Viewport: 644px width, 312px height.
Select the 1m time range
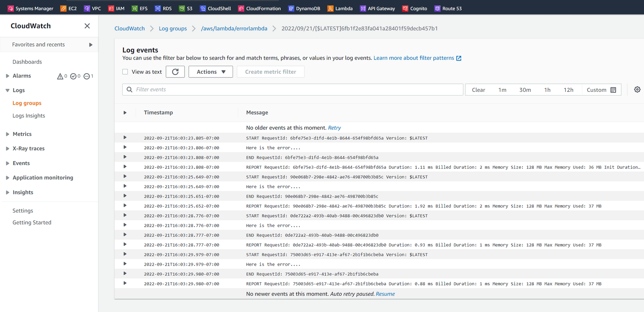pos(502,90)
